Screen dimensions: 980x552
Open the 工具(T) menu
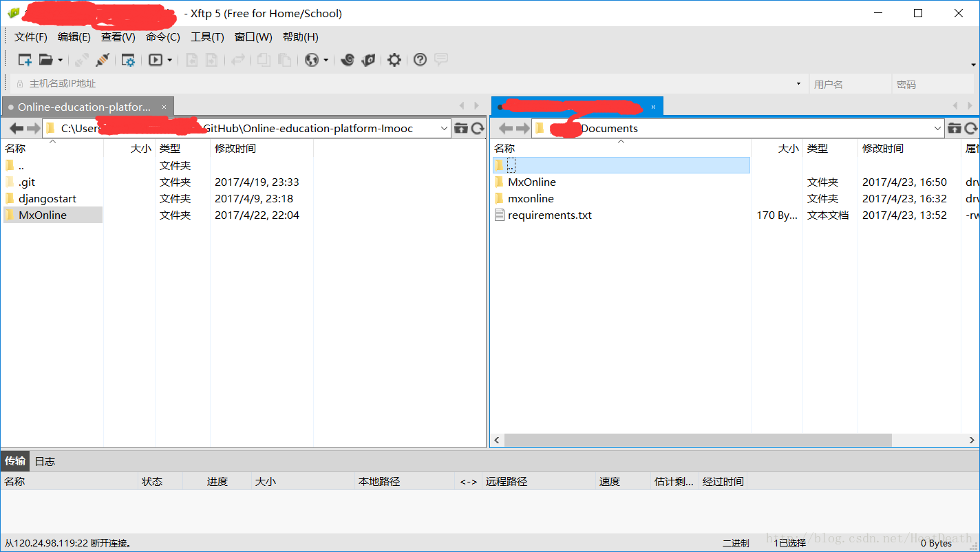coord(207,37)
